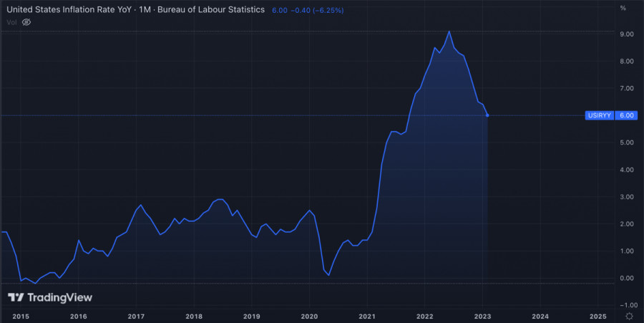Click the 3.00 label on the price scale
Screen dimensions: 644x323
pos(627,197)
